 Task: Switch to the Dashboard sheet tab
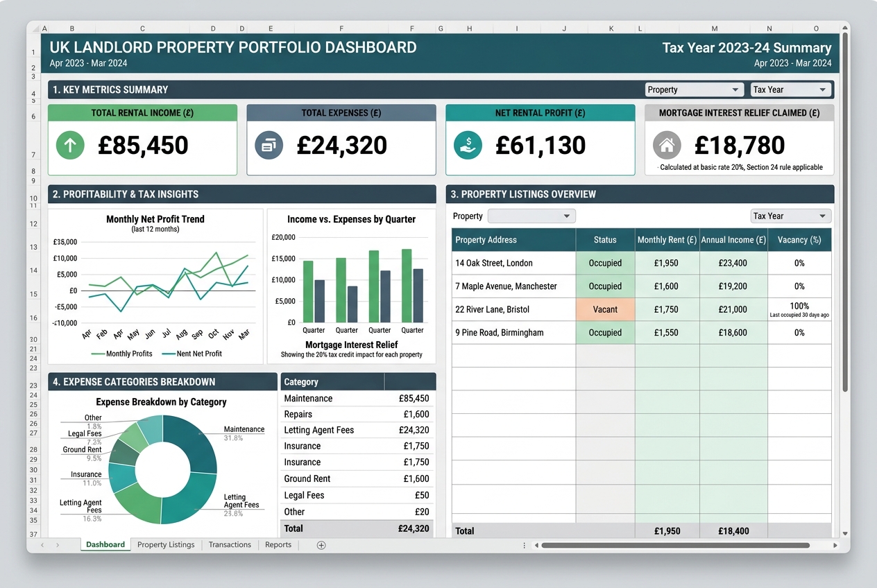105,545
